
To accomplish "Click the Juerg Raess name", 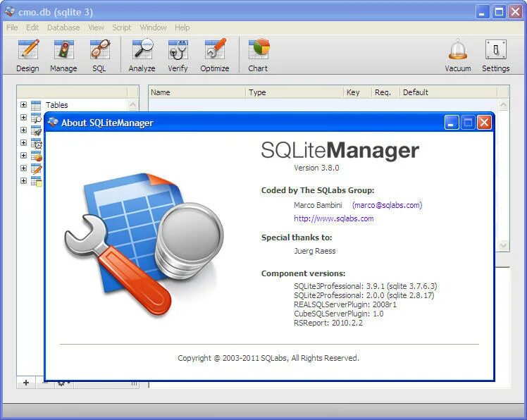I will [315, 251].
